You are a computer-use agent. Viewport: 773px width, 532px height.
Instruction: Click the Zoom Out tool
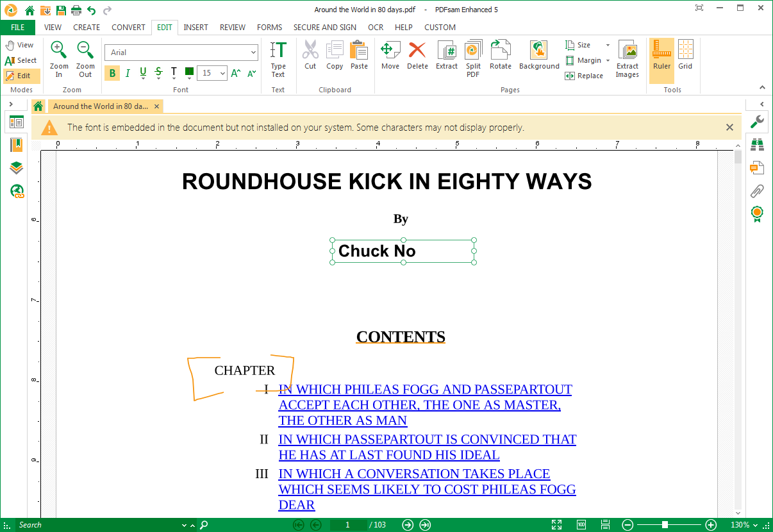tap(85, 60)
